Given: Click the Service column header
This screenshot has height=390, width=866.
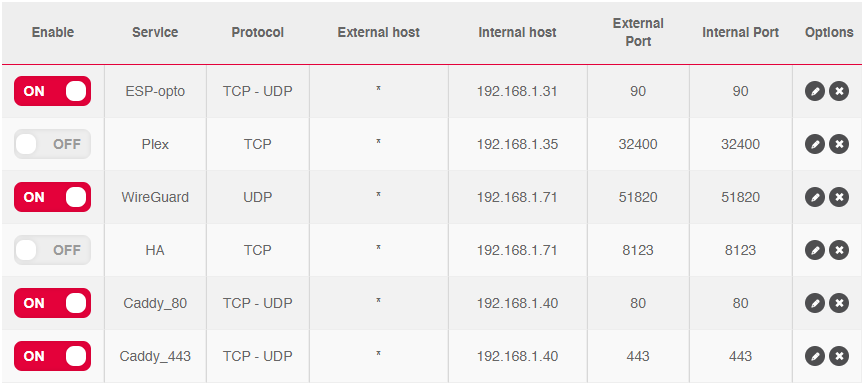Looking at the screenshot, I should [x=155, y=33].
